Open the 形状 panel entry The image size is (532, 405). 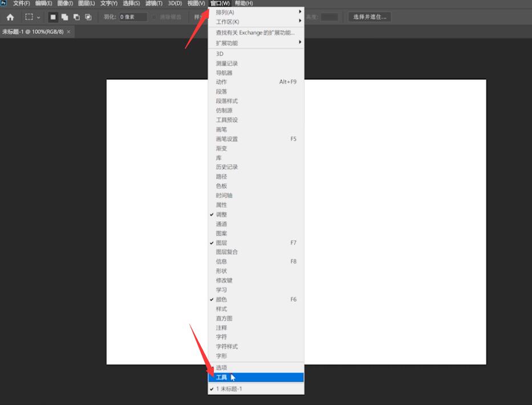coord(256,272)
